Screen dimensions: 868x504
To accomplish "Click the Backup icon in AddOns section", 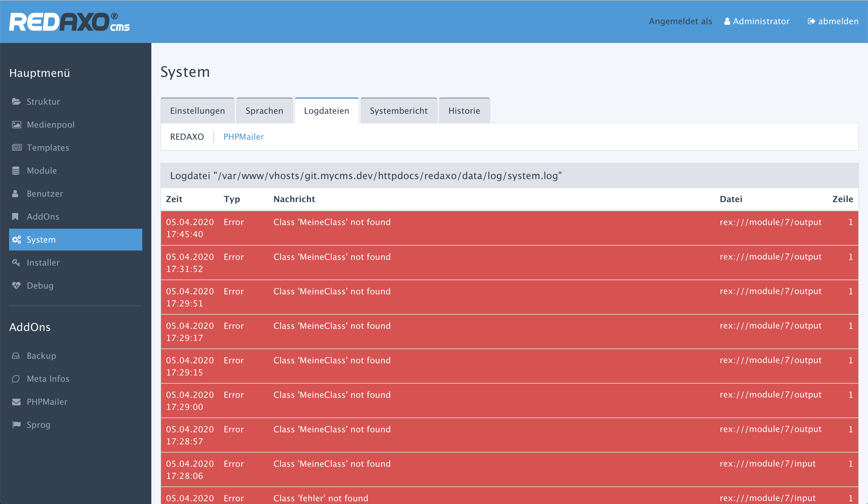I will [16, 355].
